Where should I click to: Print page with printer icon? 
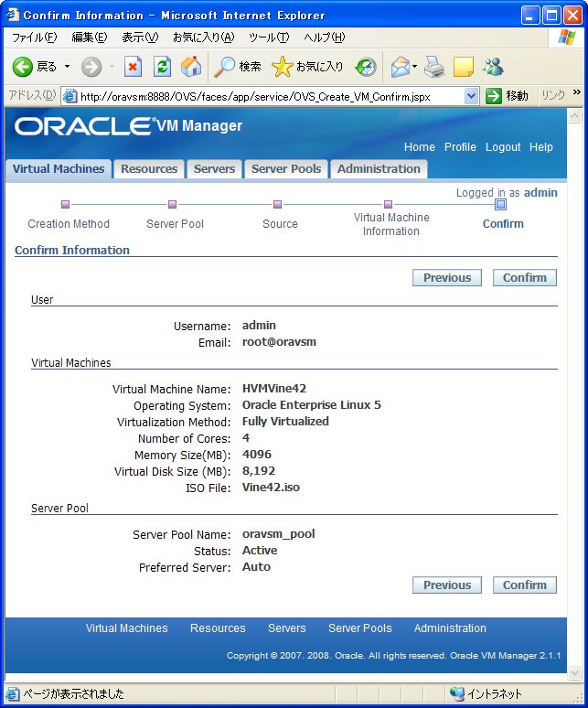pos(434,67)
